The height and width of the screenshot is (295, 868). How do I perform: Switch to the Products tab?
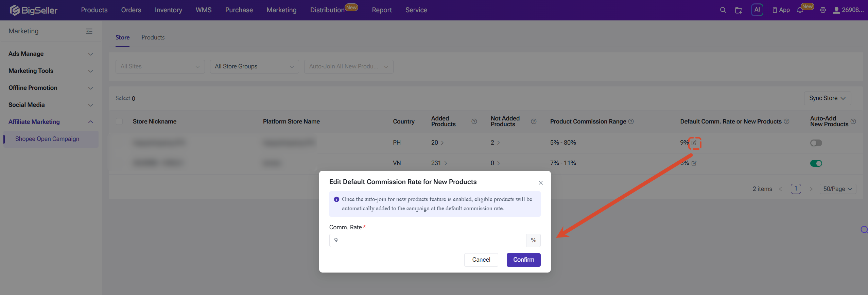153,37
